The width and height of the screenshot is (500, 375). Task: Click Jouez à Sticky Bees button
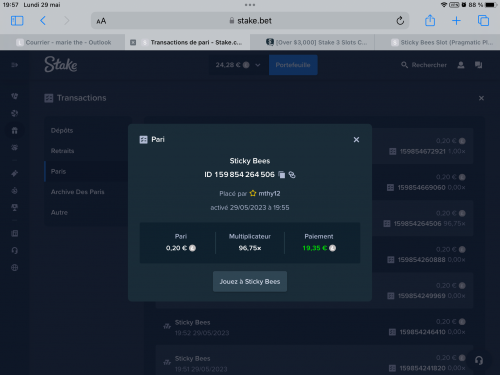[x=250, y=281]
